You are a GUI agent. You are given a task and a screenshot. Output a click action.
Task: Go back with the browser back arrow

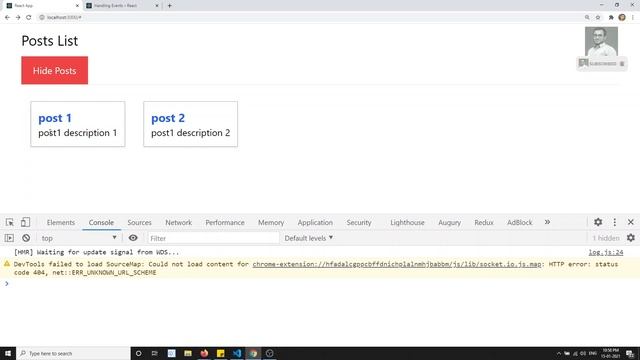click(x=7, y=17)
